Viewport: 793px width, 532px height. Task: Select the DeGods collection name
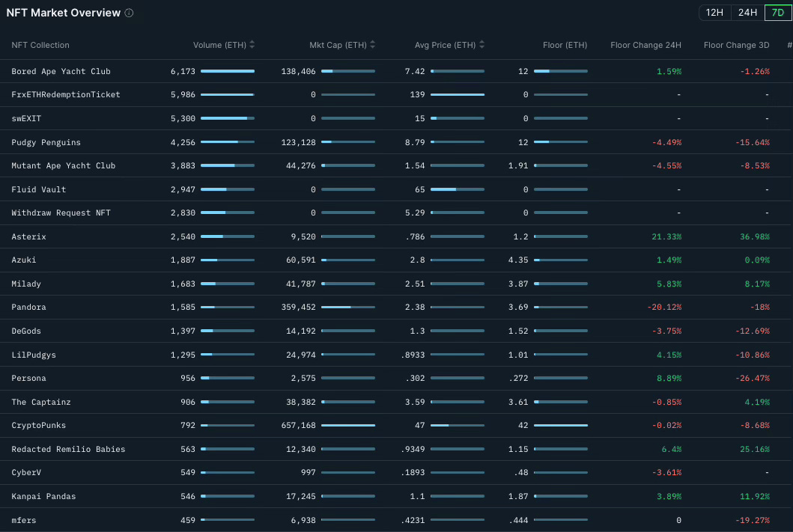click(25, 331)
